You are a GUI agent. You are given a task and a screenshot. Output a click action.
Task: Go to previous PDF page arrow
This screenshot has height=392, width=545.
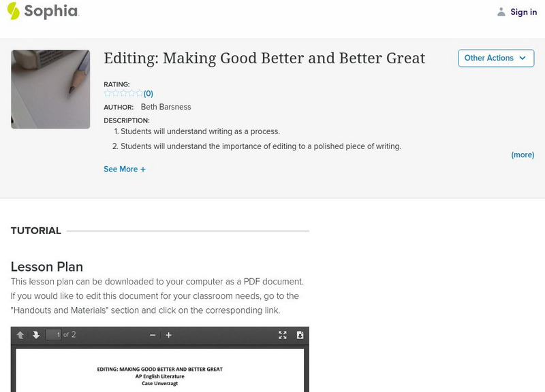pyautogui.click(x=20, y=335)
